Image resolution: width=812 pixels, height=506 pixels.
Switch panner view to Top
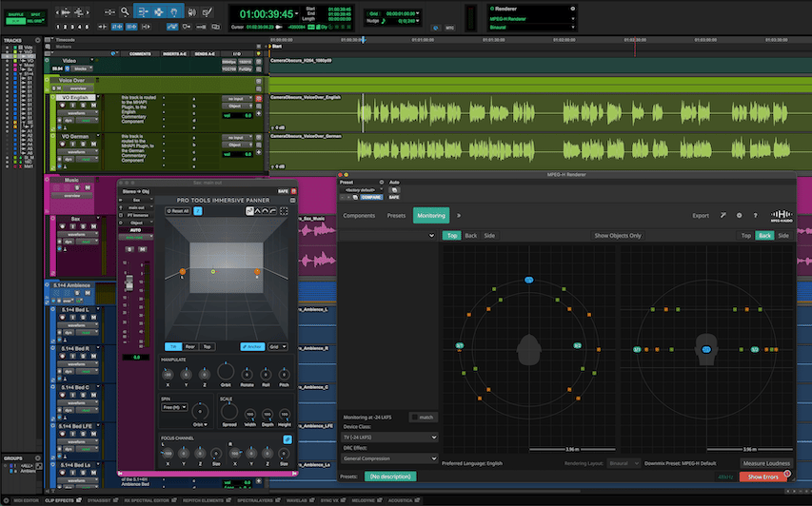(x=208, y=346)
